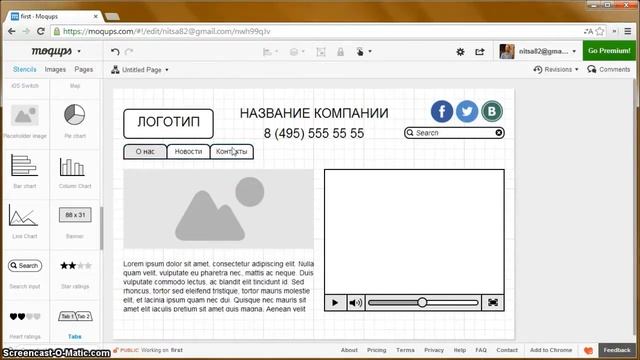Image resolution: width=640 pixels, height=360 pixels.
Task: Open the Pricing footer link
Action: [x=376, y=350]
